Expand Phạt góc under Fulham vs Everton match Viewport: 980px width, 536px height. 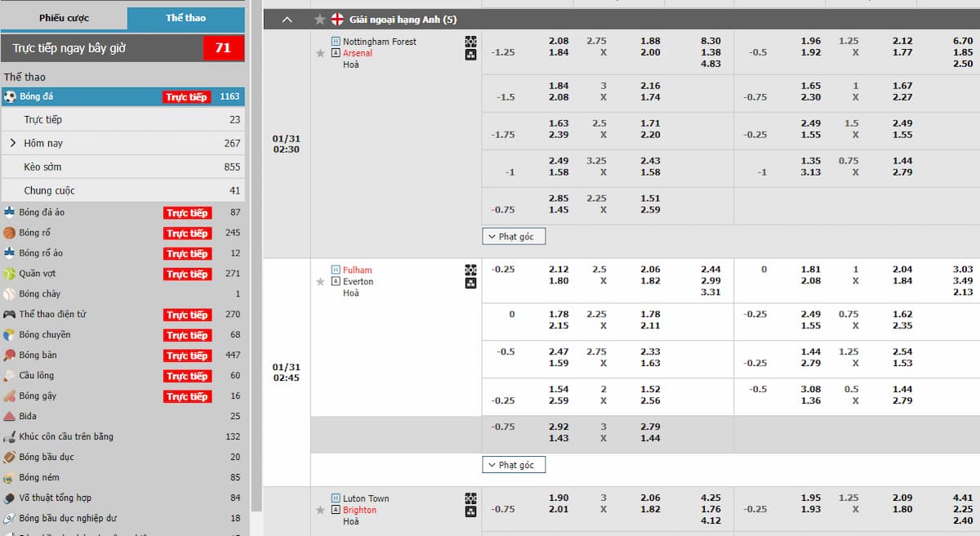pyautogui.click(x=514, y=465)
